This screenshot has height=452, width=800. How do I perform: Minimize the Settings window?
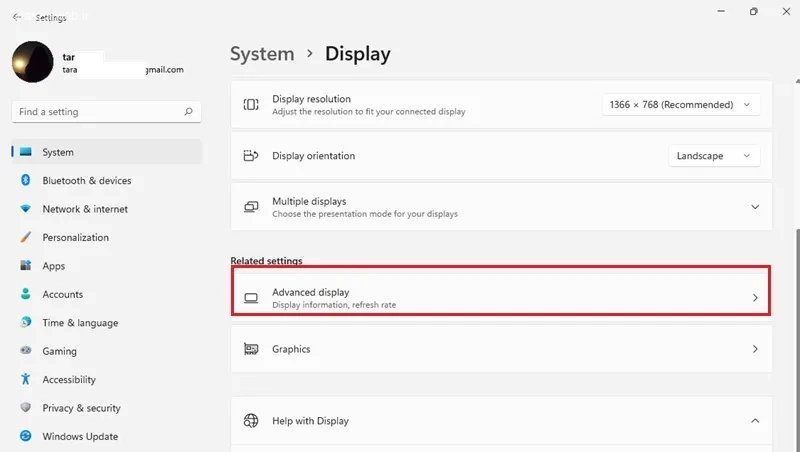click(721, 11)
